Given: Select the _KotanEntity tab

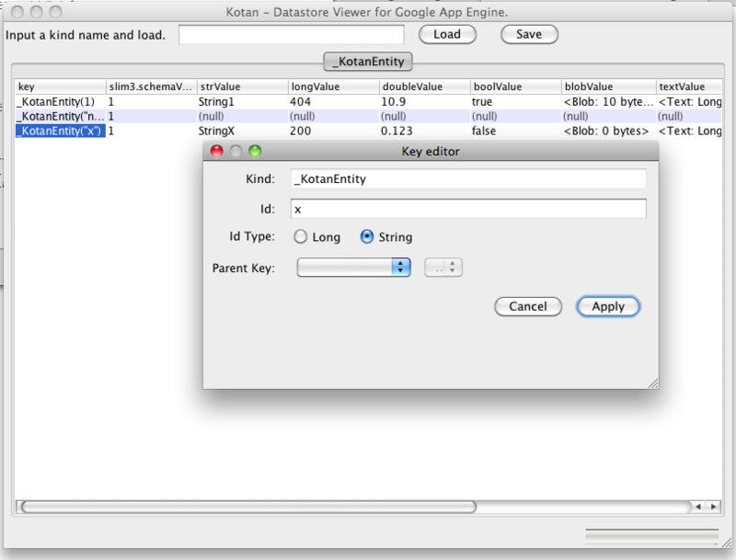Looking at the screenshot, I should point(368,62).
